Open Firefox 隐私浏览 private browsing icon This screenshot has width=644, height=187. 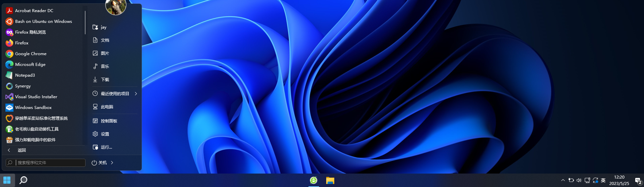coord(9,32)
